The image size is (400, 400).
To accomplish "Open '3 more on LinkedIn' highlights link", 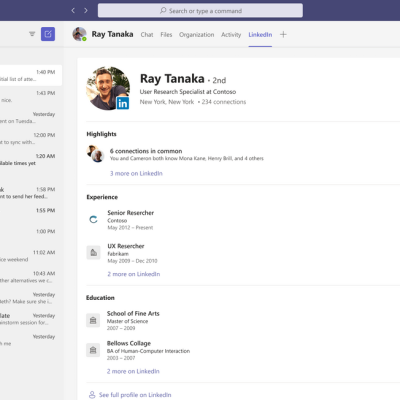I will pos(136,173).
